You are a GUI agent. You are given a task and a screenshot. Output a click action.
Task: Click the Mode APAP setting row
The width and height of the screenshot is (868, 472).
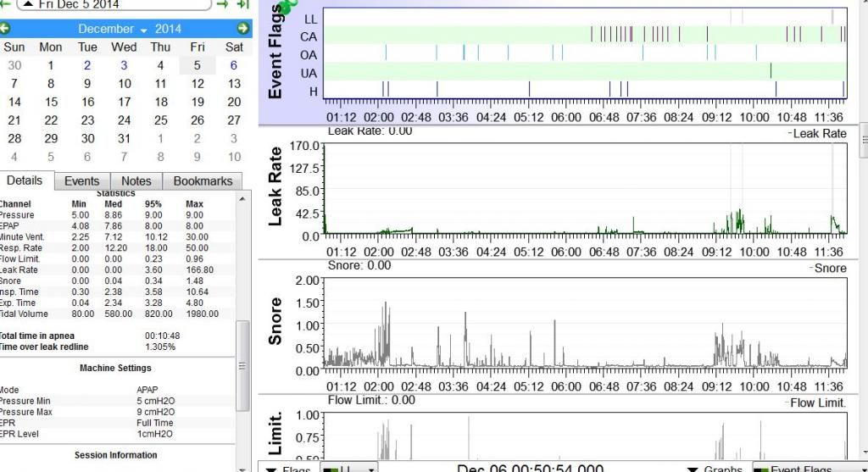[x=118, y=390]
